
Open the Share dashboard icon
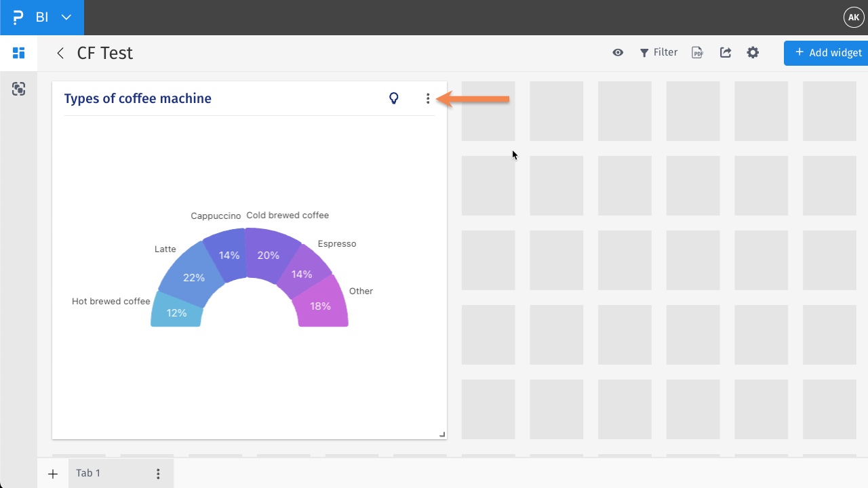tap(725, 52)
